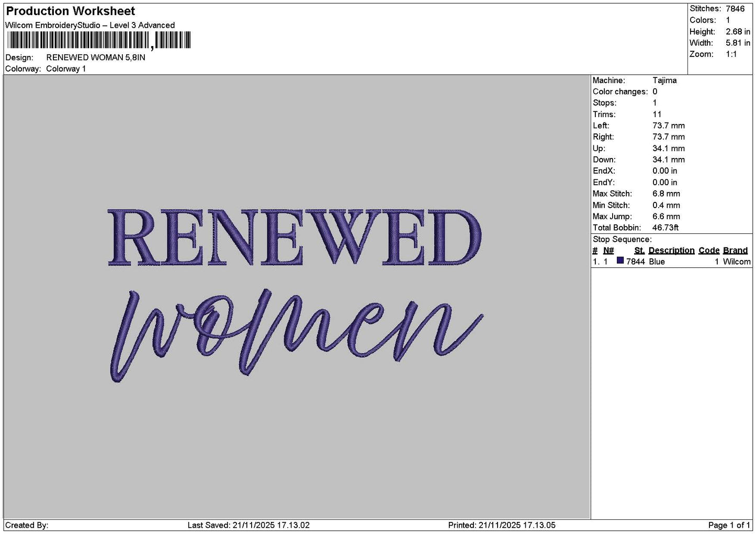Click the RENEWED embroidered text preview
The image size is (756, 534).
click(295, 237)
